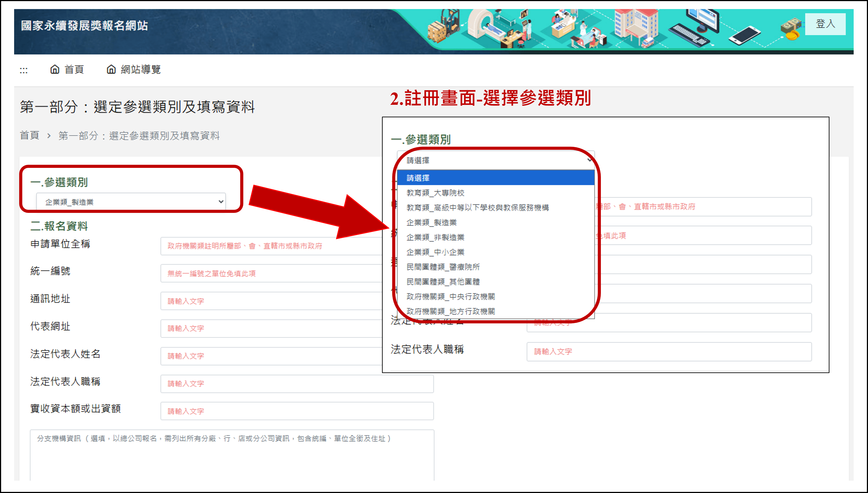Select option 企業類_製造業 in list
868x493 pixels.
(x=496, y=223)
